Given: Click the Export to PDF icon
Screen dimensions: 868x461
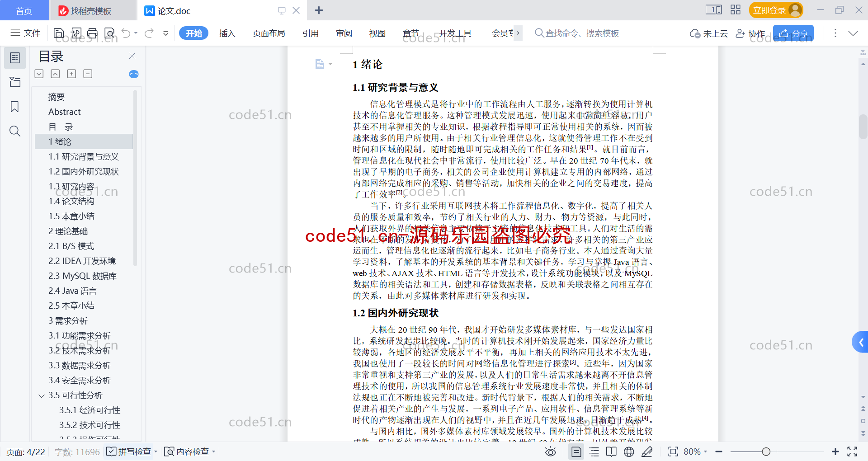Looking at the screenshot, I should pos(76,33).
